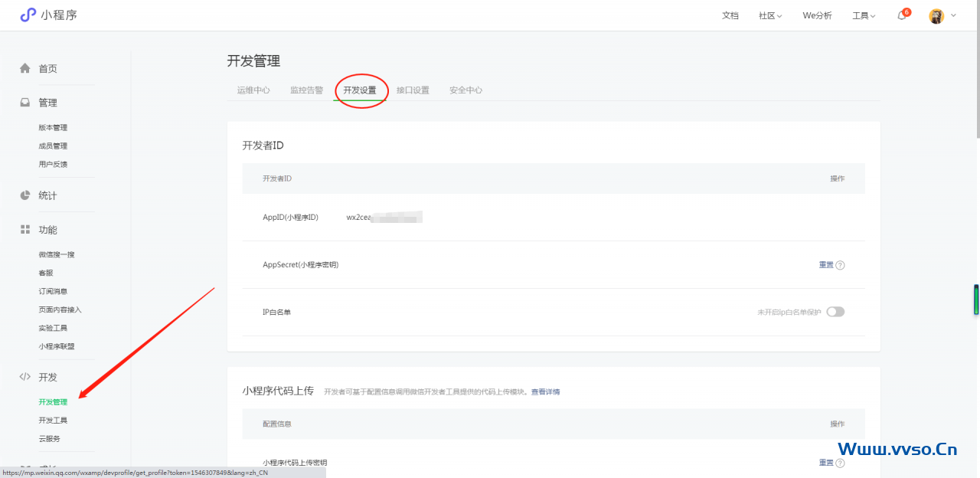980x478 pixels.
Task: Expand the 工具 dropdown menu
Action: 864,16
